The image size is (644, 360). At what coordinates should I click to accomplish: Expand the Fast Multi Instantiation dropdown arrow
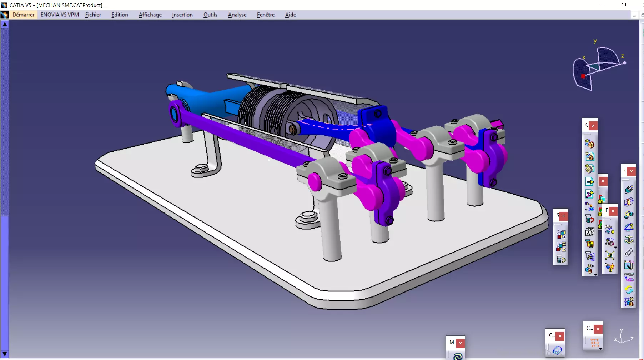[x=595, y=274]
